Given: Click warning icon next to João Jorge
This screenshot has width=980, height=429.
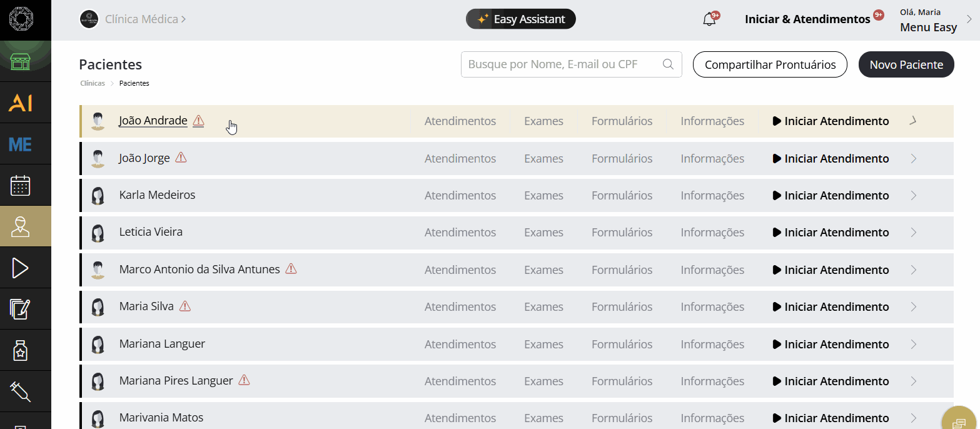Looking at the screenshot, I should [x=181, y=158].
